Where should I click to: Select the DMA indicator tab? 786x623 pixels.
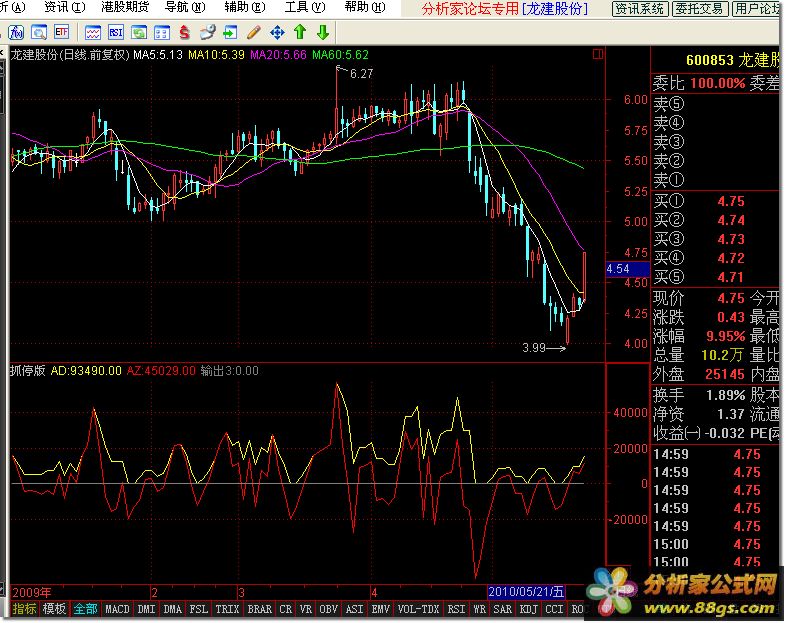(x=172, y=609)
